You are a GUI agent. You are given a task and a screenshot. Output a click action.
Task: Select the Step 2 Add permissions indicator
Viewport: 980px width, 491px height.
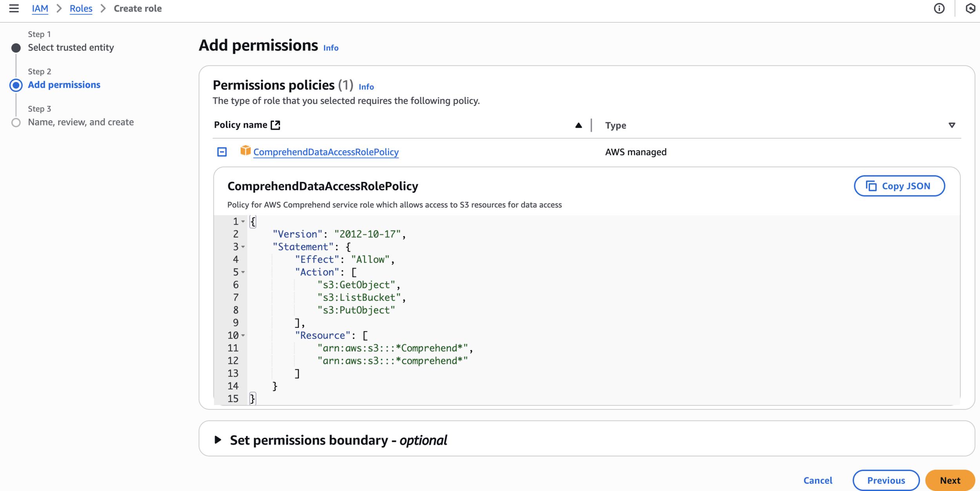pos(16,85)
